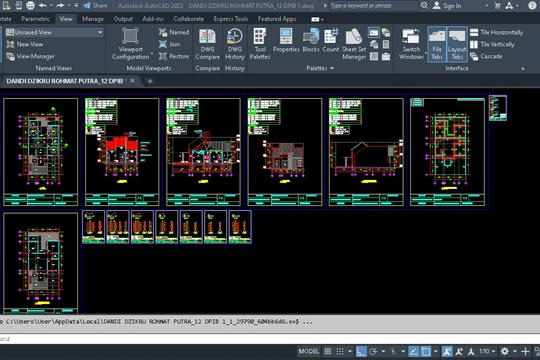Expand the Palettes panel arrow

pos(332,68)
